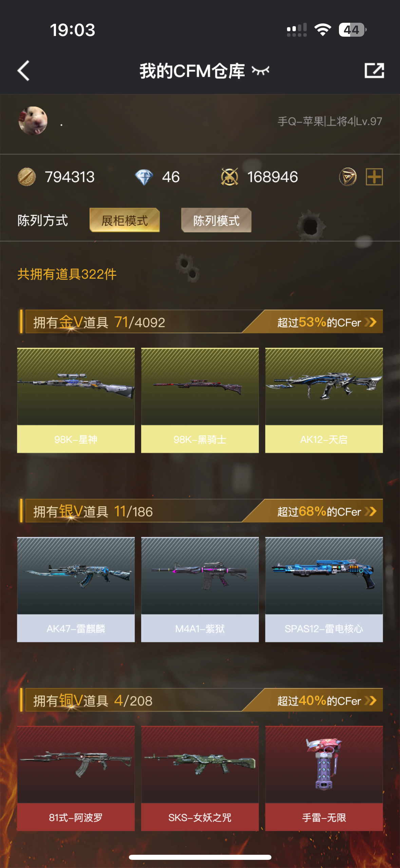Tap the 81式-阿波罗 label

[x=76, y=817]
